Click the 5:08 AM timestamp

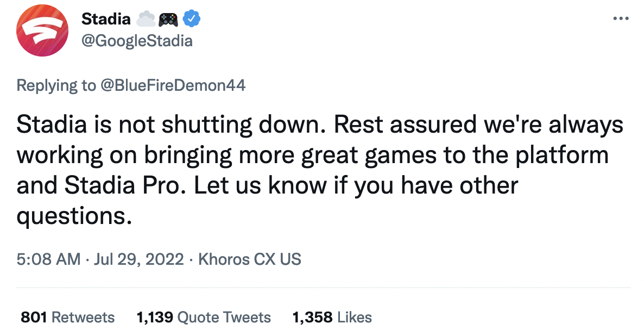48,259
